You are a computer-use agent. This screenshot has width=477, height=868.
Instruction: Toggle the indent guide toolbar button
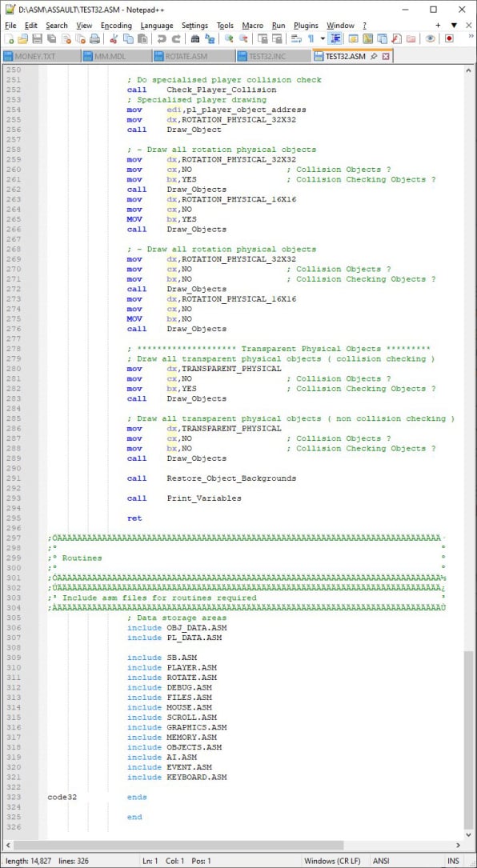coord(335,38)
